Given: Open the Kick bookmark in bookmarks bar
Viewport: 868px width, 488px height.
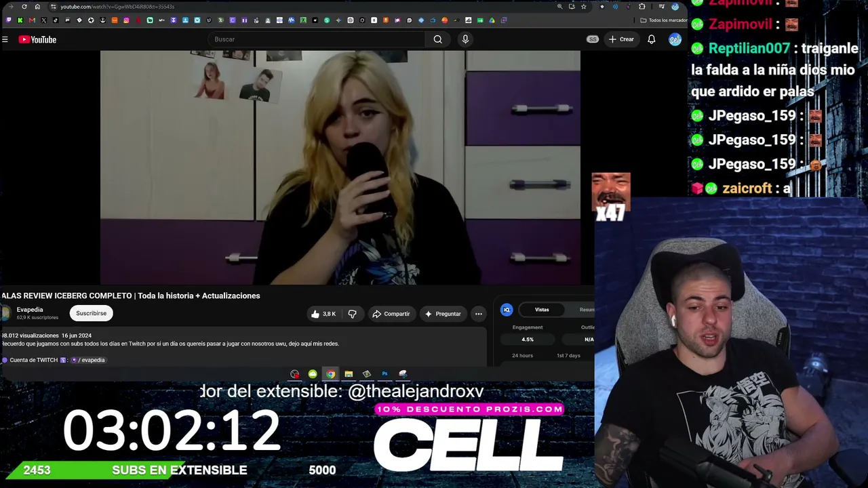Looking at the screenshot, I should coord(20,20).
